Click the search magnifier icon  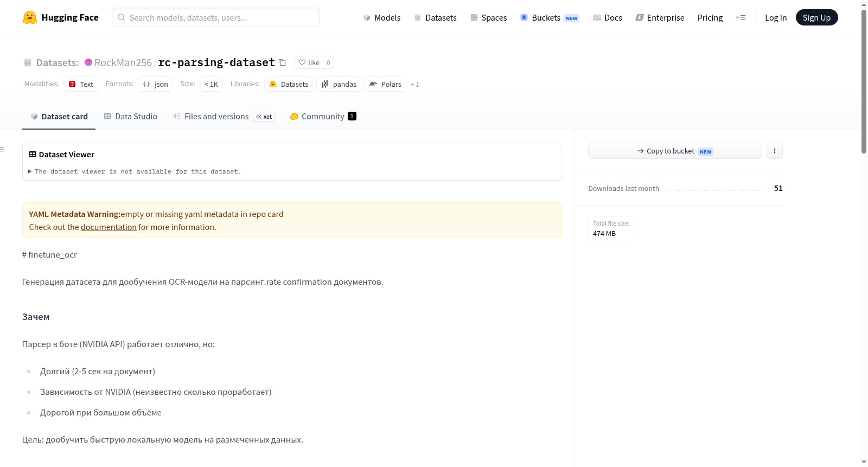pyautogui.click(x=122, y=17)
